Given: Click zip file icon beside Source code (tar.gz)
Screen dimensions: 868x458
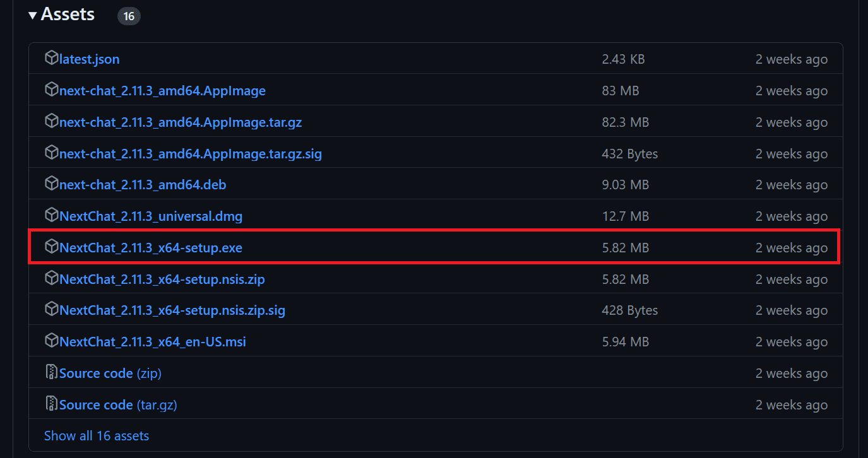Looking at the screenshot, I should click(51, 404).
